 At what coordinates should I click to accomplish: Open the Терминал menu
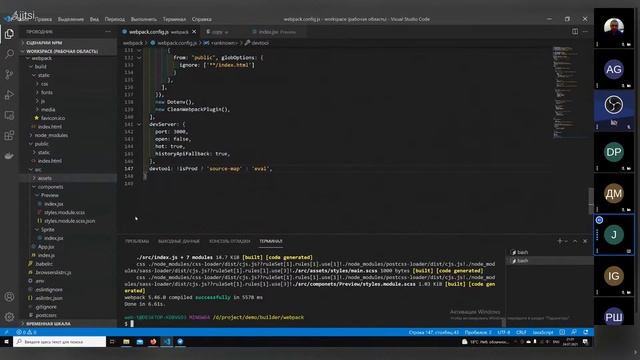click(x=174, y=19)
